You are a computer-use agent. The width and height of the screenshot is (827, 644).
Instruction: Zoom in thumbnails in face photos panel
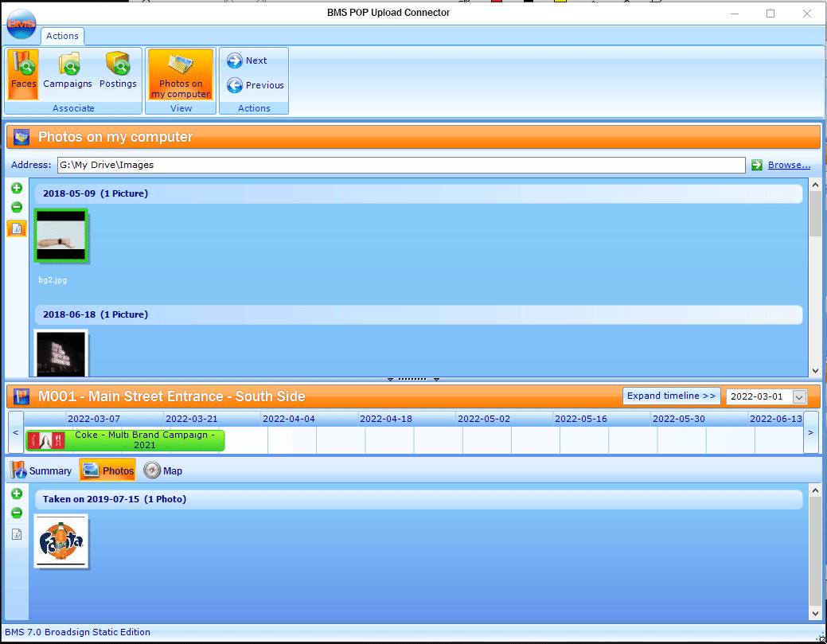tap(17, 494)
